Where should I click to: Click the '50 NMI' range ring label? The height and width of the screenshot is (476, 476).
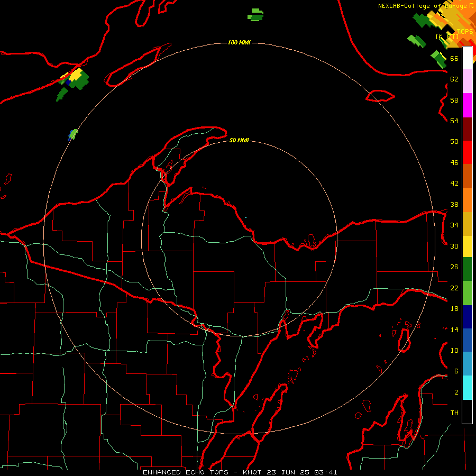239,140
